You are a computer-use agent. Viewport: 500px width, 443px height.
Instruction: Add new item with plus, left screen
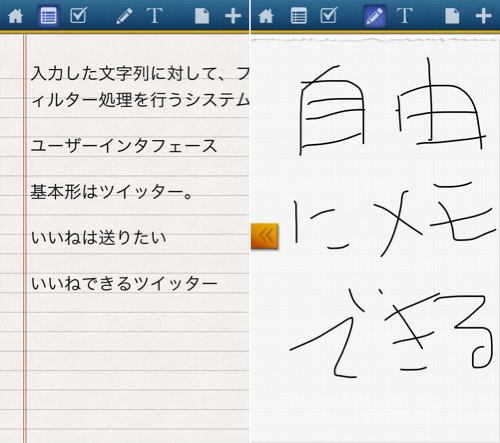coord(233,16)
